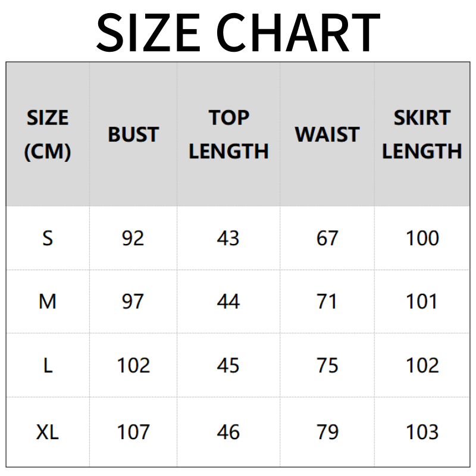Click skirt length value 100
476x476 pixels.
[422, 238]
